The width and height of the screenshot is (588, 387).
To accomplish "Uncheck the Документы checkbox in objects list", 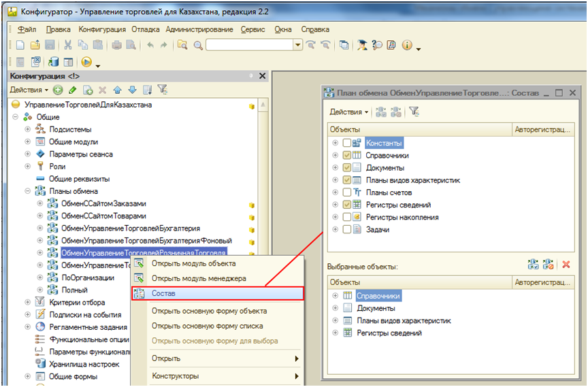I will 347,167.
